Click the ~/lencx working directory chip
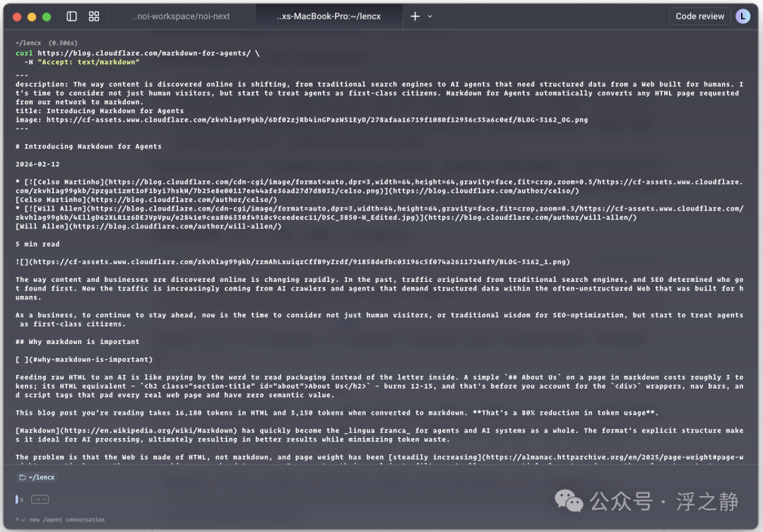Screen dimensions: 763x532 pos(37,478)
